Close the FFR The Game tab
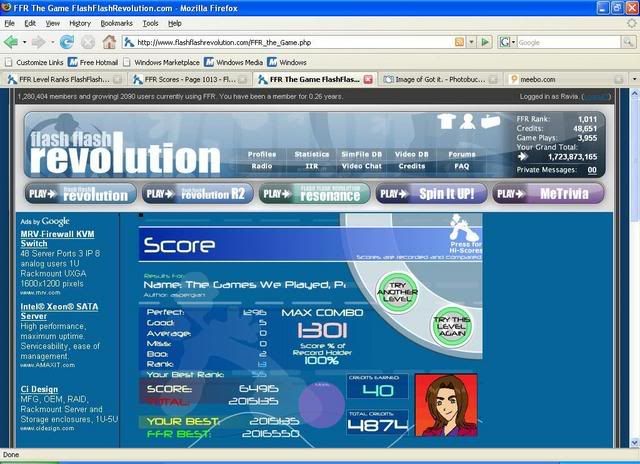The height and width of the screenshot is (464, 640). coord(368,79)
